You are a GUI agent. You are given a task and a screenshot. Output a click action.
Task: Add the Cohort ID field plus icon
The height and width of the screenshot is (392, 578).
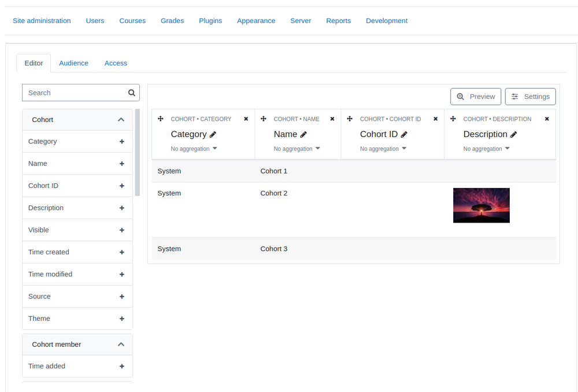point(121,186)
